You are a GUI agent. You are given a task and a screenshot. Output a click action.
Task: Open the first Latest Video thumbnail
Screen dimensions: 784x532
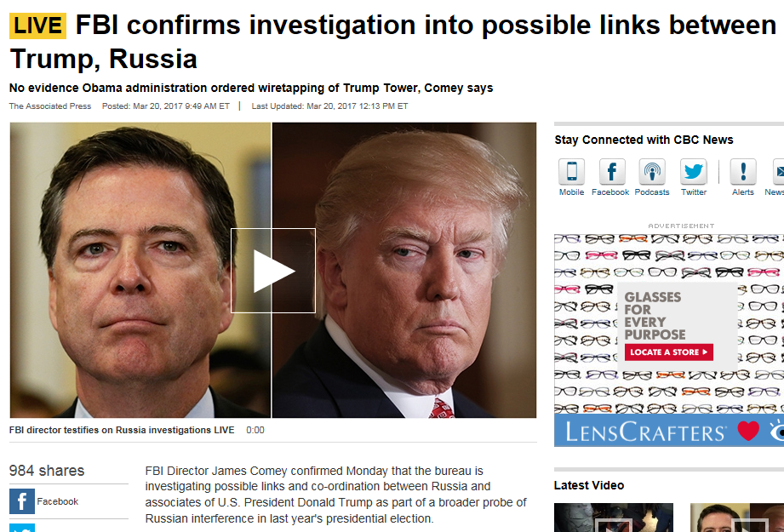click(x=614, y=518)
